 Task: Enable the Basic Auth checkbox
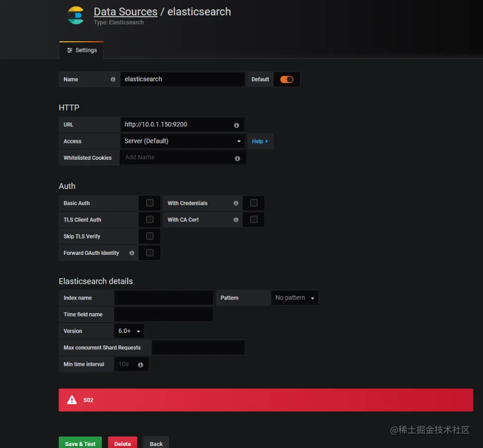[150, 203]
